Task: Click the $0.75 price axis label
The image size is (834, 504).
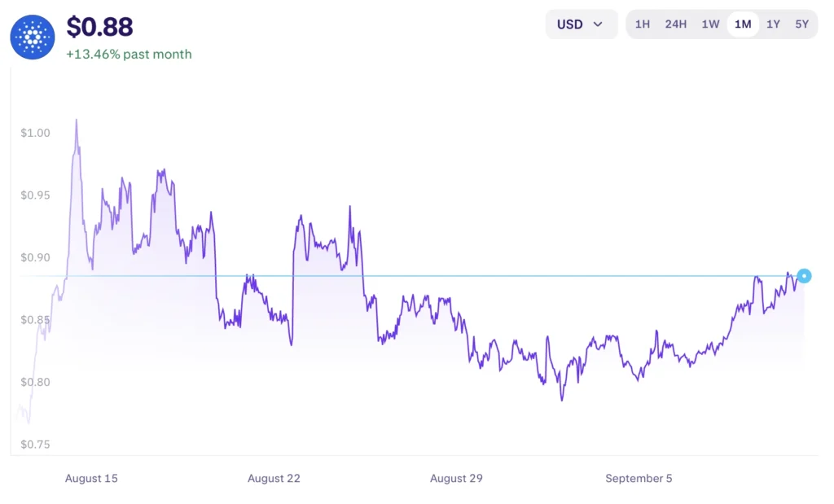Action: tap(34, 445)
